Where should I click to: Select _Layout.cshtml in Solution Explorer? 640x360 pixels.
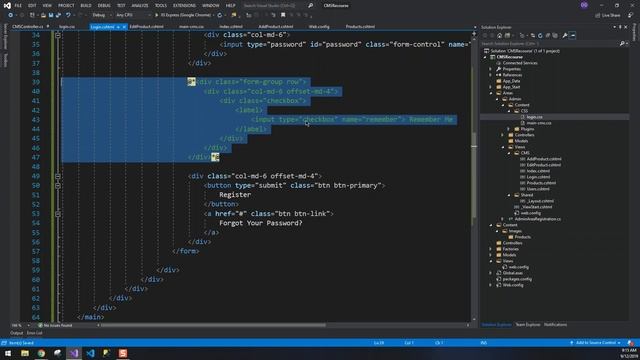(x=540, y=201)
